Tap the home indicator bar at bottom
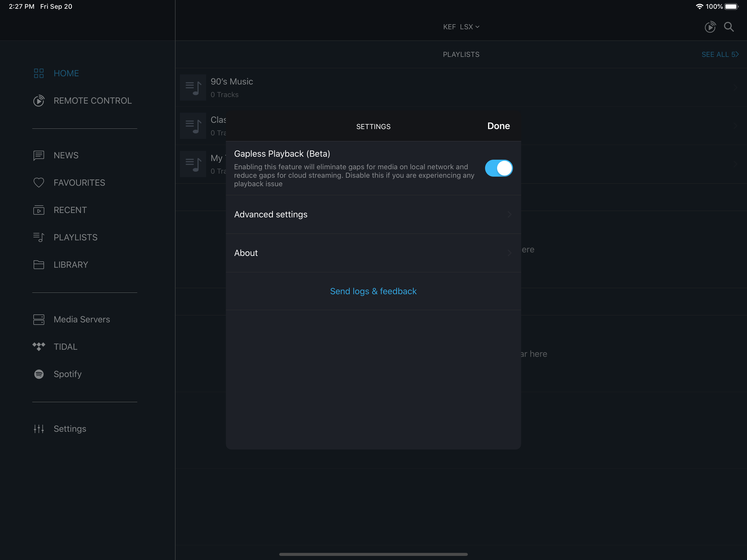Image resolution: width=747 pixels, height=560 pixels. point(373,554)
